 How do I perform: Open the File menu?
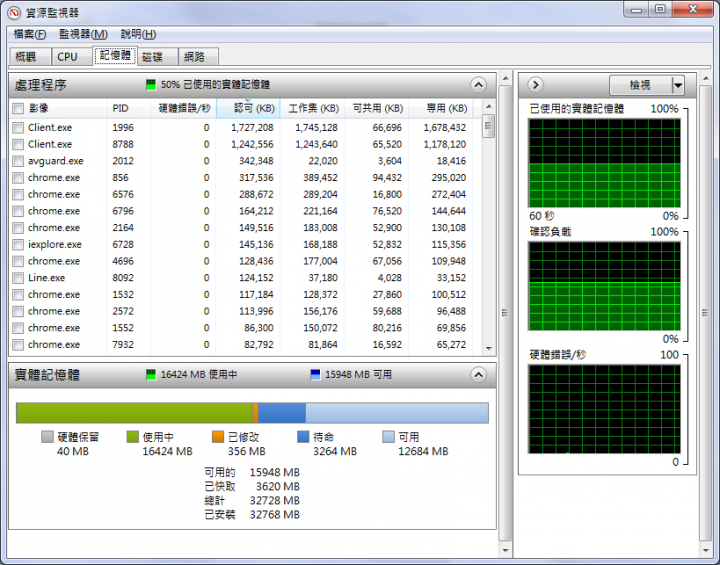(x=30, y=34)
